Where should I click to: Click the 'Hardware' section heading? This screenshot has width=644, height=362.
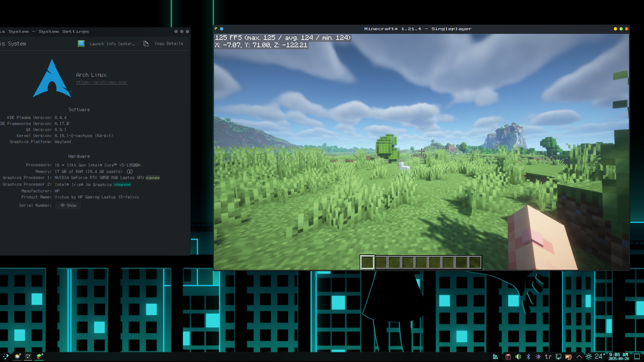pos(79,156)
